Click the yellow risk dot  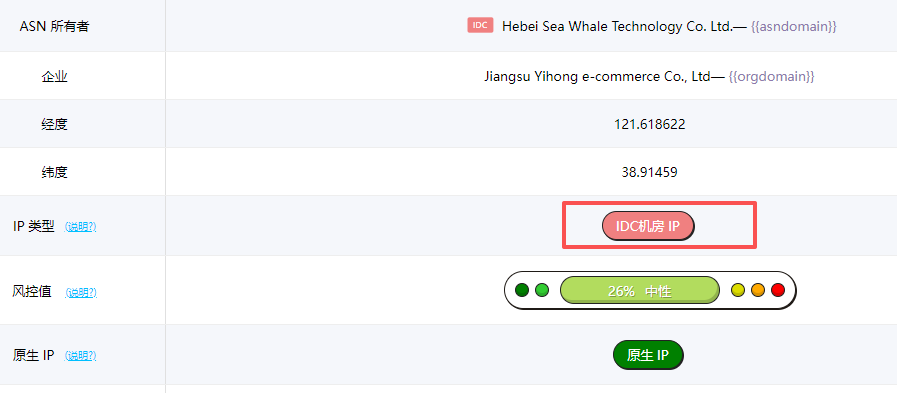(738, 290)
